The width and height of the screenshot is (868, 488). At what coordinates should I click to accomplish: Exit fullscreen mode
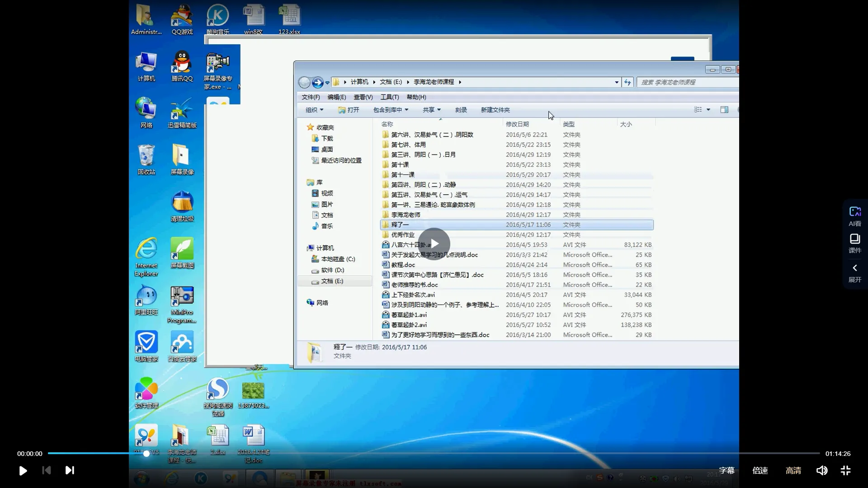[x=845, y=470]
